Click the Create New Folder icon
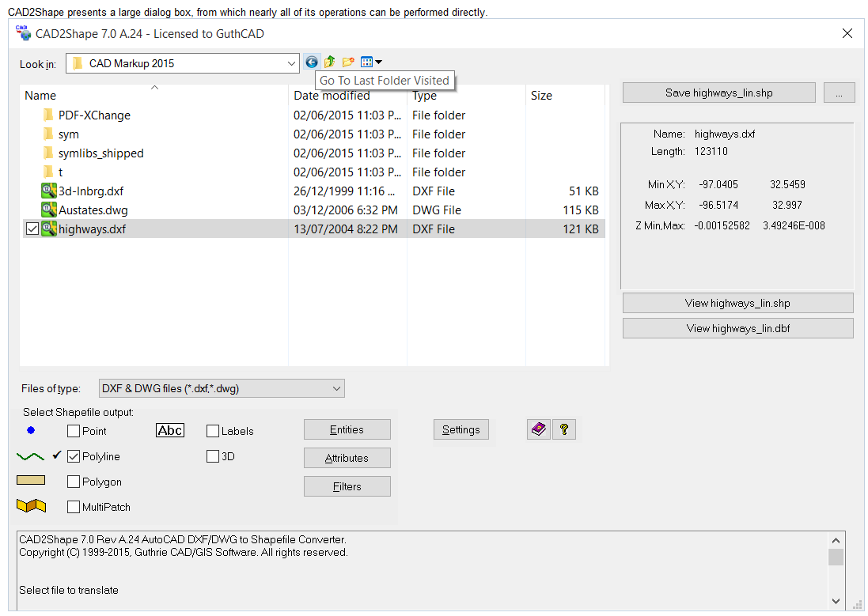The height and width of the screenshot is (616, 868). pos(348,62)
